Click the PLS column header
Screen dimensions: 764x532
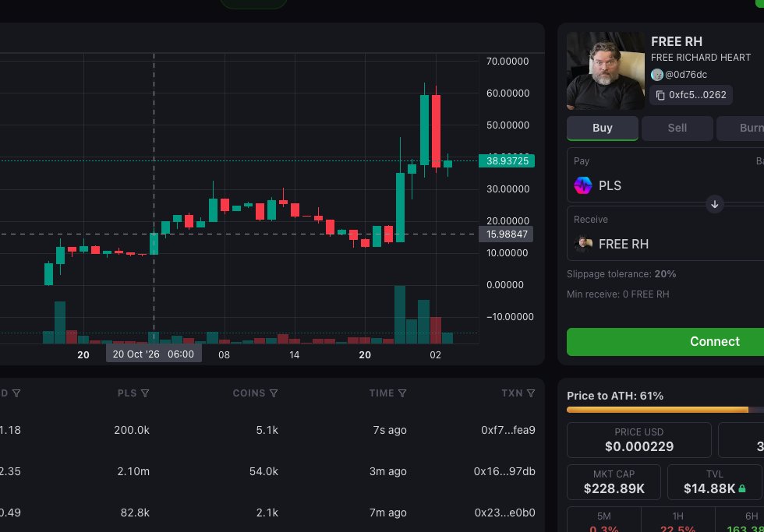[127, 393]
